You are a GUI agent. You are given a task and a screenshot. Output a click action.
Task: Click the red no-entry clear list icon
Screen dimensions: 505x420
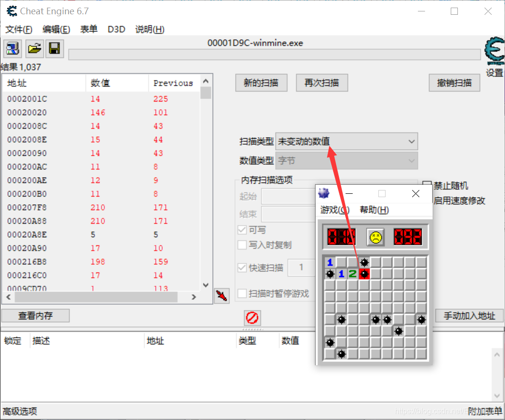tap(252, 318)
